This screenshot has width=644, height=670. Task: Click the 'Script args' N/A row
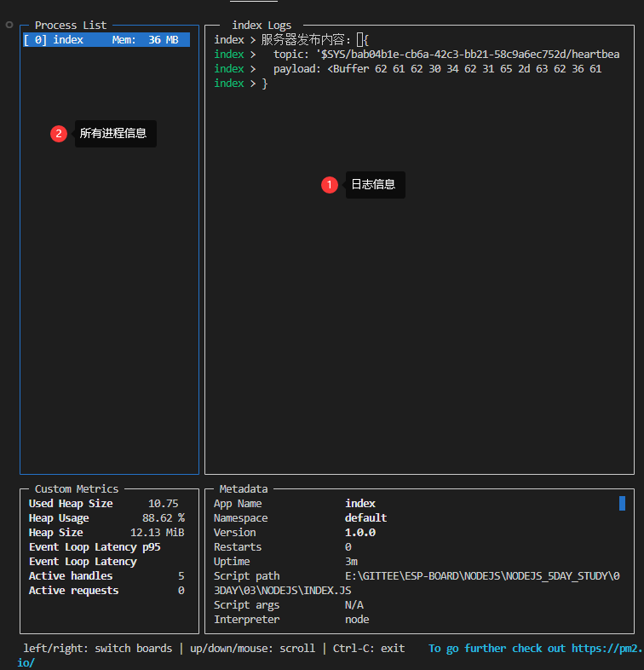tap(289, 605)
